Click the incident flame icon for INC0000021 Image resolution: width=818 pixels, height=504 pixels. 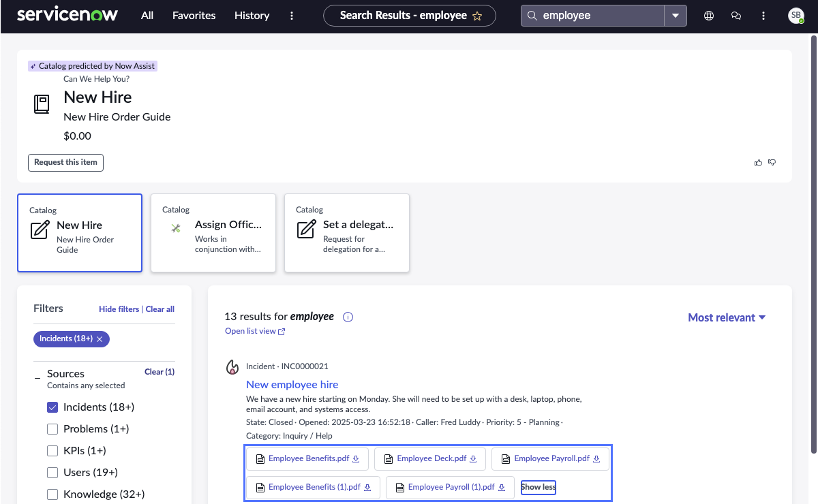point(232,368)
